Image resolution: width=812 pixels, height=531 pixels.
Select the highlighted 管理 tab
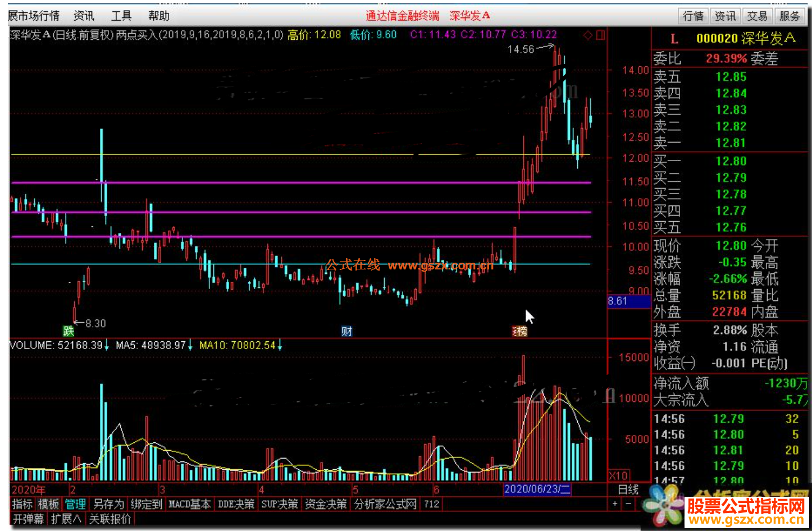pyautogui.click(x=75, y=504)
